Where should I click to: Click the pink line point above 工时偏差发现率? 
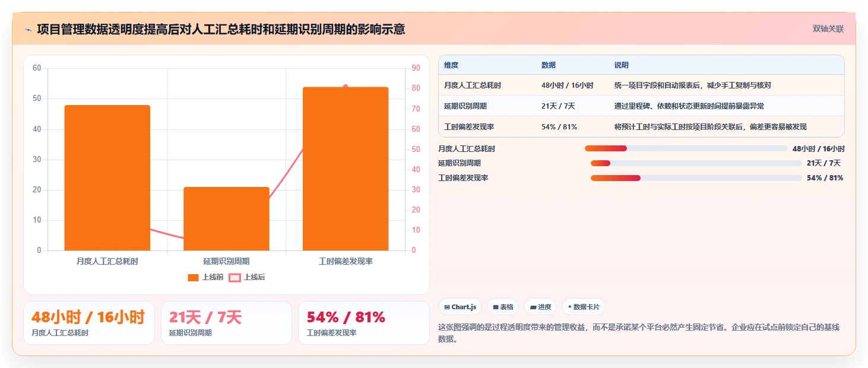(x=346, y=87)
